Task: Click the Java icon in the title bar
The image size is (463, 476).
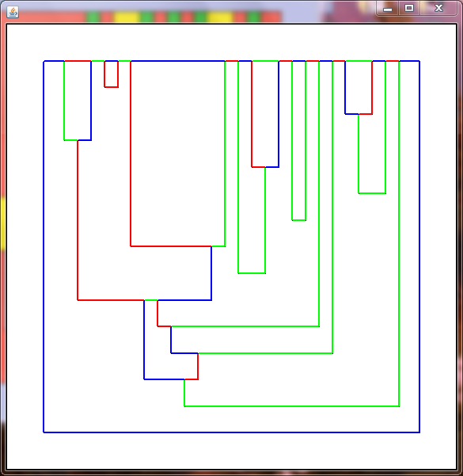Action: click(x=13, y=12)
